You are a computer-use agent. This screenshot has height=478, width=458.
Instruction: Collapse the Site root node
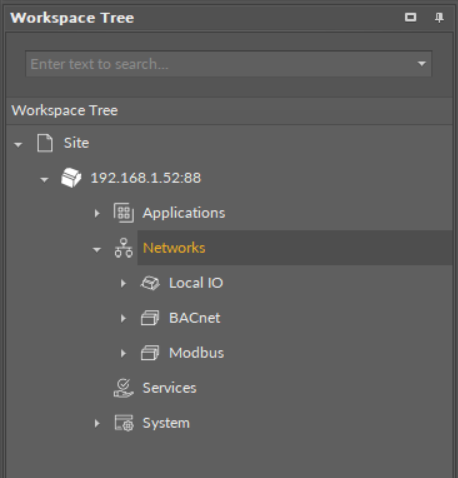coord(18,145)
